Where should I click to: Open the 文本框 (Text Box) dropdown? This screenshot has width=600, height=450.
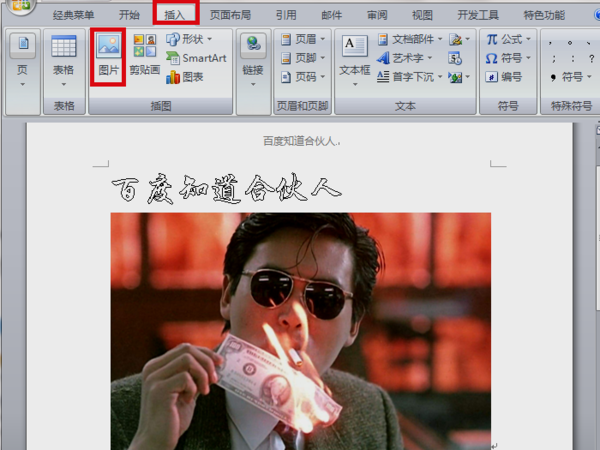pos(355,60)
